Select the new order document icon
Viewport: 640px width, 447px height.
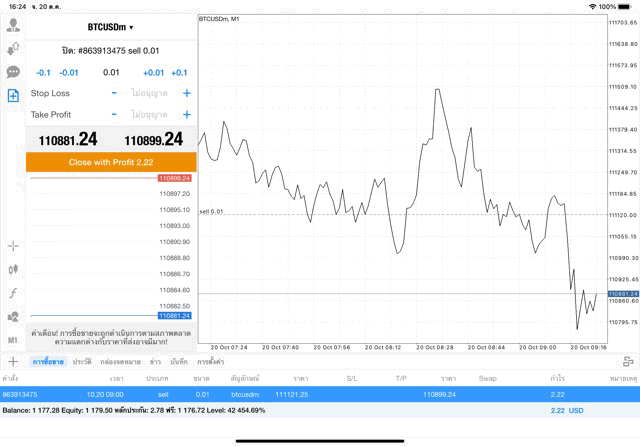click(13, 95)
